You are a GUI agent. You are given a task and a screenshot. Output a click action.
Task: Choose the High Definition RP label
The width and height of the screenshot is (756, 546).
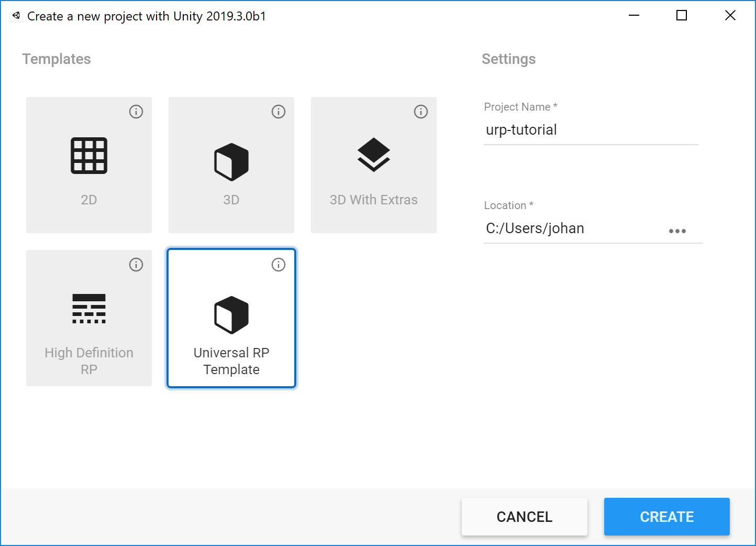89,361
